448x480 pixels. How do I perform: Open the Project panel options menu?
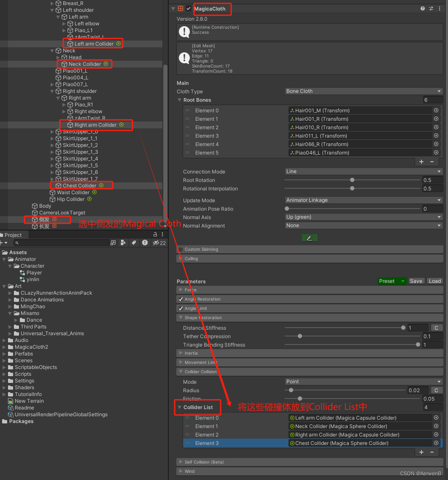point(162,234)
